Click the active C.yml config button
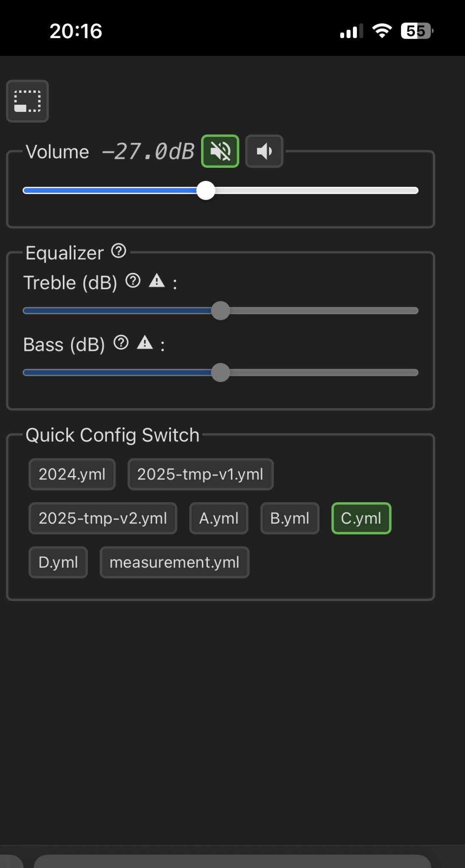This screenshot has height=868, width=465. click(x=361, y=518)
